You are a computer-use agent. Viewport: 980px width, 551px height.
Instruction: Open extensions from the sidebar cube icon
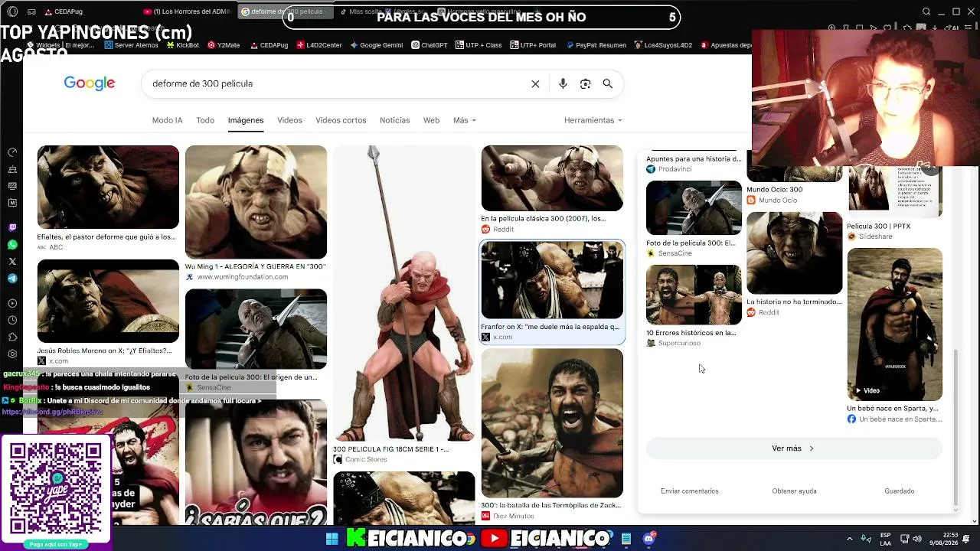point(12,337)
